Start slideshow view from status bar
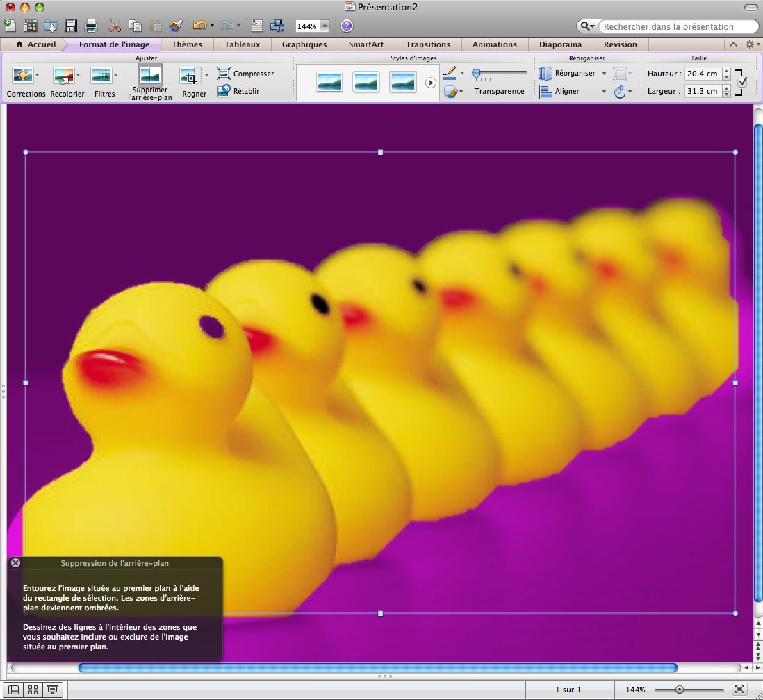Image resolution: width=763 pixels, height=700 pixels. (53, 690)
